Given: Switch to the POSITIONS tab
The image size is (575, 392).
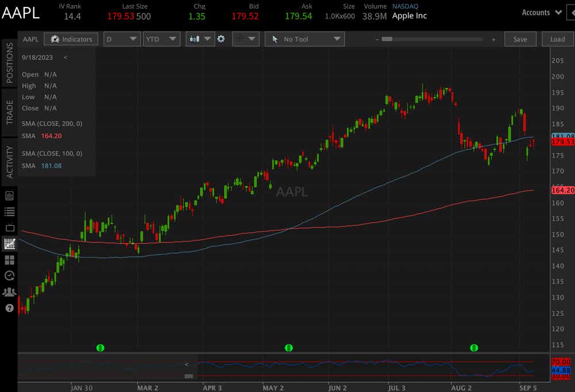Looking at the screenshot, I should click(x=10, y=63).
